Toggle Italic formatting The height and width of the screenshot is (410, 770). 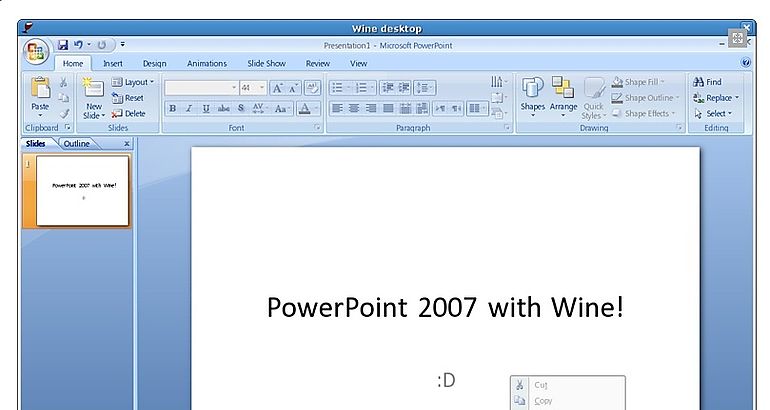[x=189, y=109]
